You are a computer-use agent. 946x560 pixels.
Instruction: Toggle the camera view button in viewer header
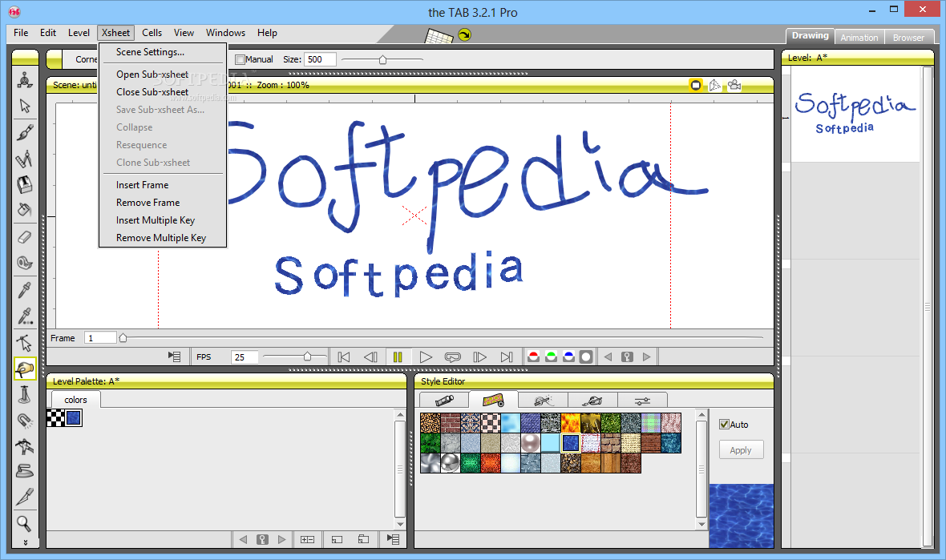click(734, 85)
